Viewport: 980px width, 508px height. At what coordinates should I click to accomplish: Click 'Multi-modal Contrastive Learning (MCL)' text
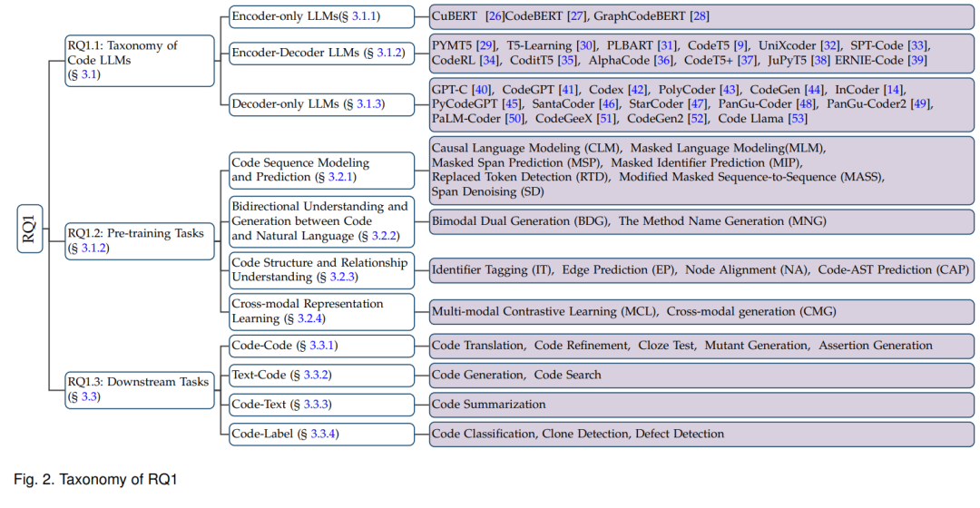pos(545,312)
